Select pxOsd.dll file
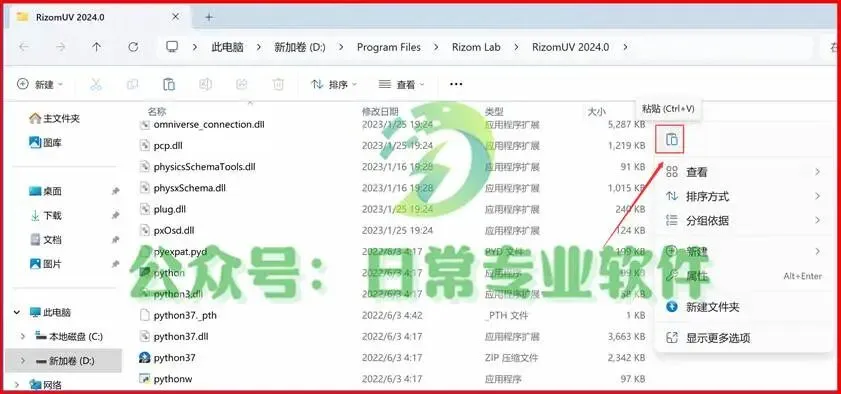Viewport: 841px width, 394px height. coord(174,231)
